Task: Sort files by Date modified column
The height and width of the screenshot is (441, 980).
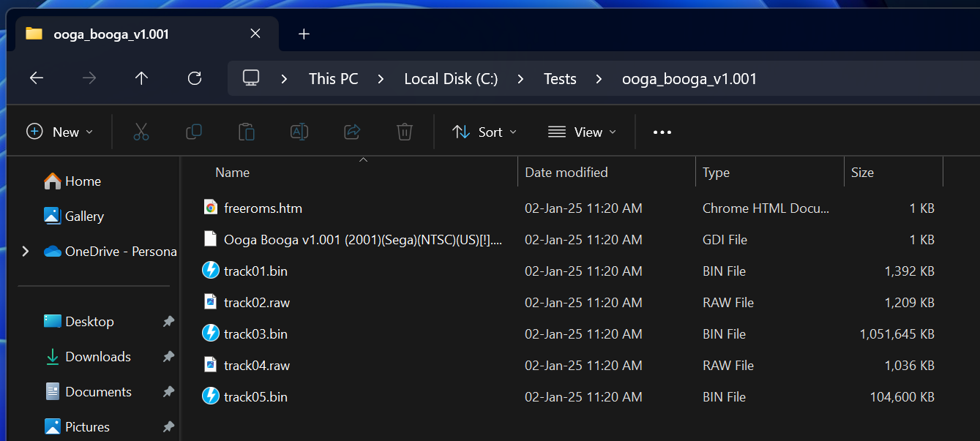Action: click(x=566, y=173)
